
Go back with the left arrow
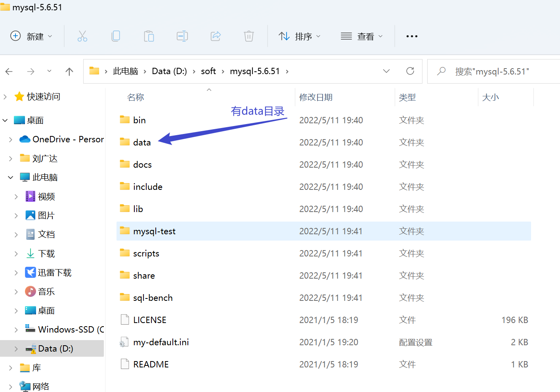[x=9, y=71]
